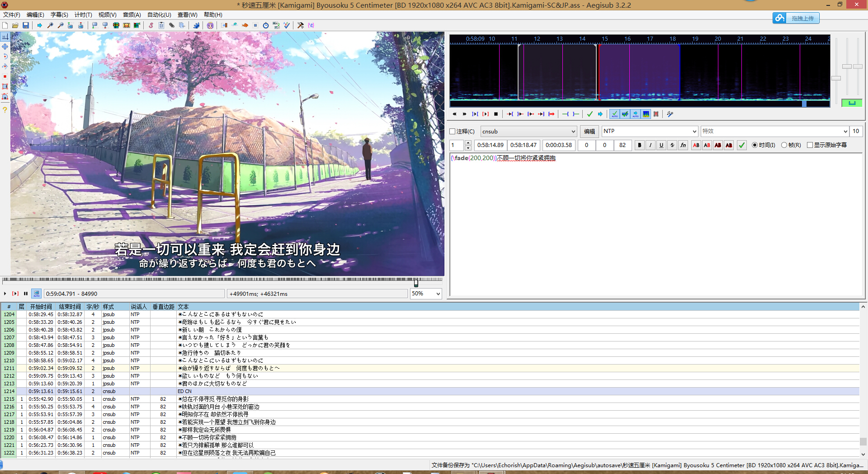Toggle auto-commit audio changes

pos(614,114)
